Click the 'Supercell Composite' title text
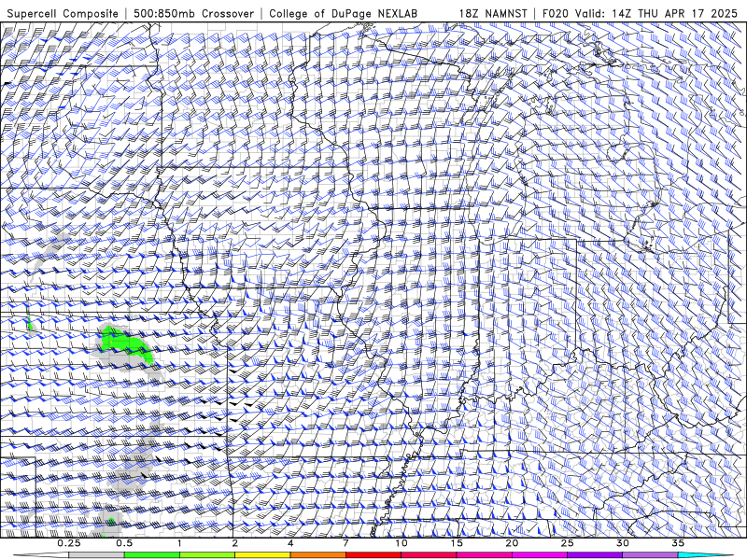The image size is (747, 560). (63, 13)
